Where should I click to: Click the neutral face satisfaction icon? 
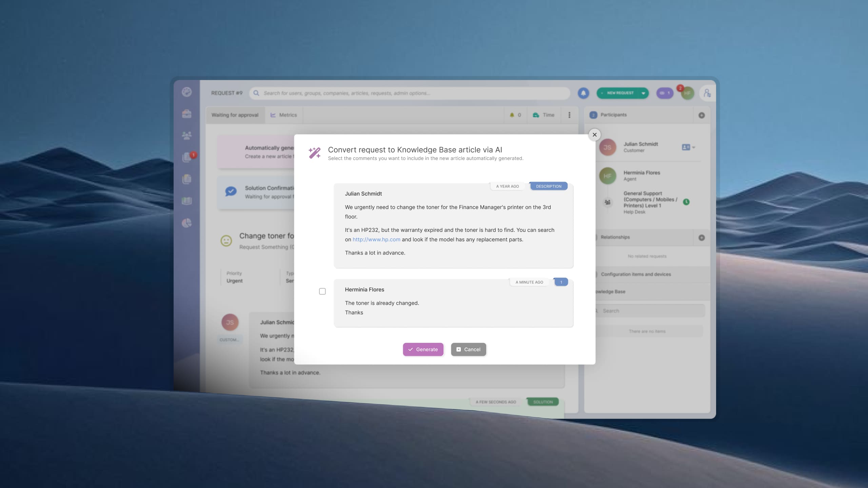pos(226,241)
